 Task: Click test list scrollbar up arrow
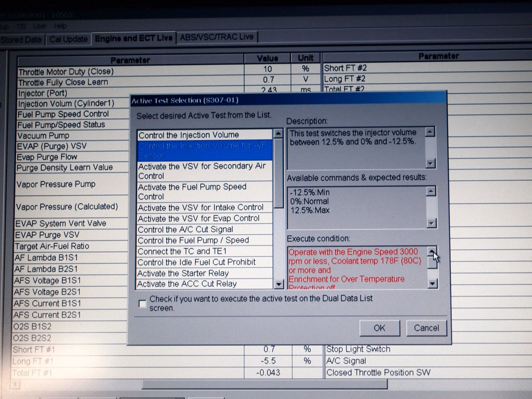click(x=278, y=134)
